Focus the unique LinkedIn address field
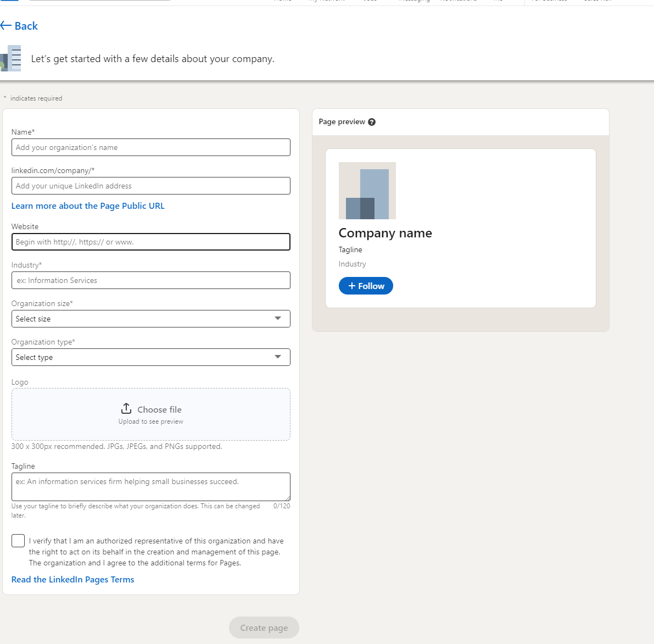654x644 pixels. 150,186
